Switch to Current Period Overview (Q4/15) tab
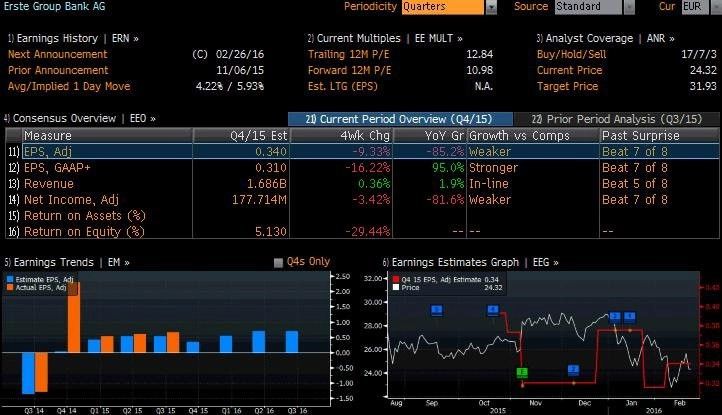The image size is (722, 415). point(400,119)
